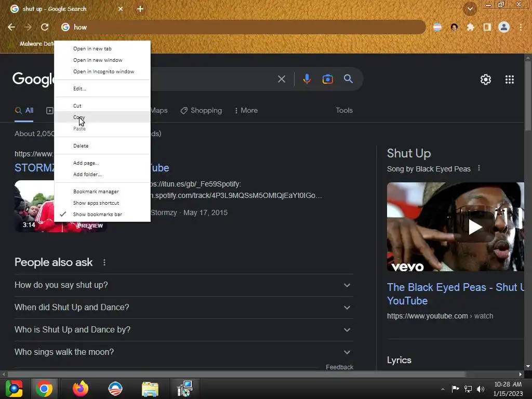Choose Open in new tab menu entry
The width and height of the screenshot is (532, 399).
pos(102,48)
